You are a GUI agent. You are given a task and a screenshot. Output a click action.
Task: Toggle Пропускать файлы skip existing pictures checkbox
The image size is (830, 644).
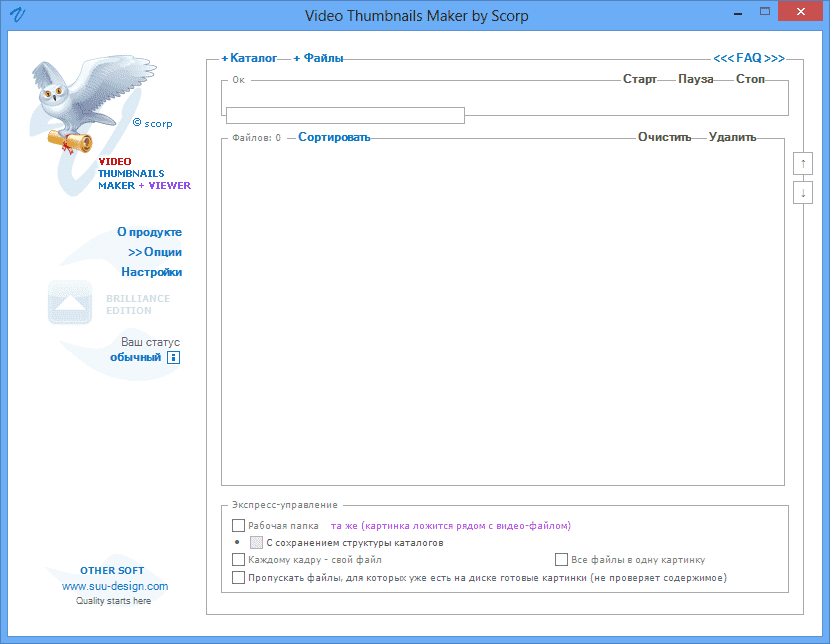238,577
